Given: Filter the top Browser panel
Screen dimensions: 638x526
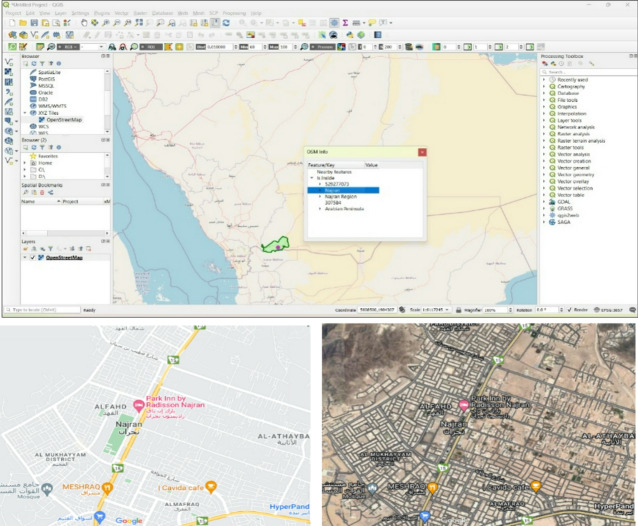Looking at the screenshot, I should pos(42,63).
